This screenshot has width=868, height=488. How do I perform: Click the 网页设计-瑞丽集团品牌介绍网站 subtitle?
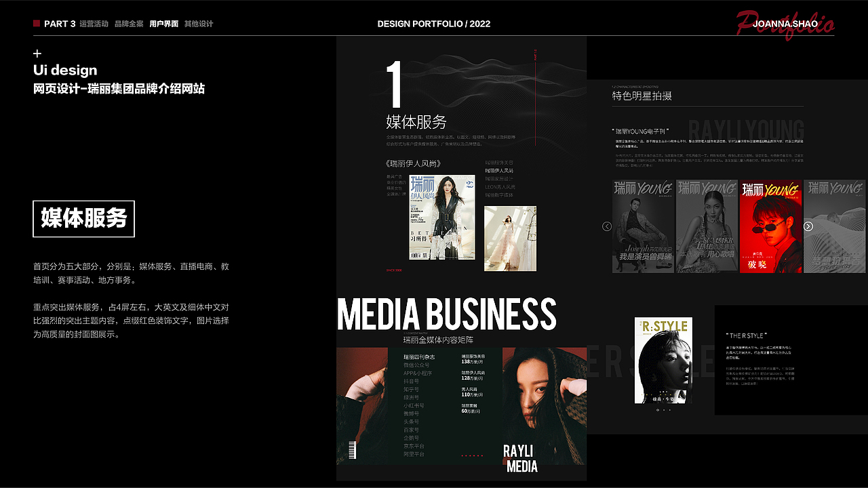(x=119, y=89)
